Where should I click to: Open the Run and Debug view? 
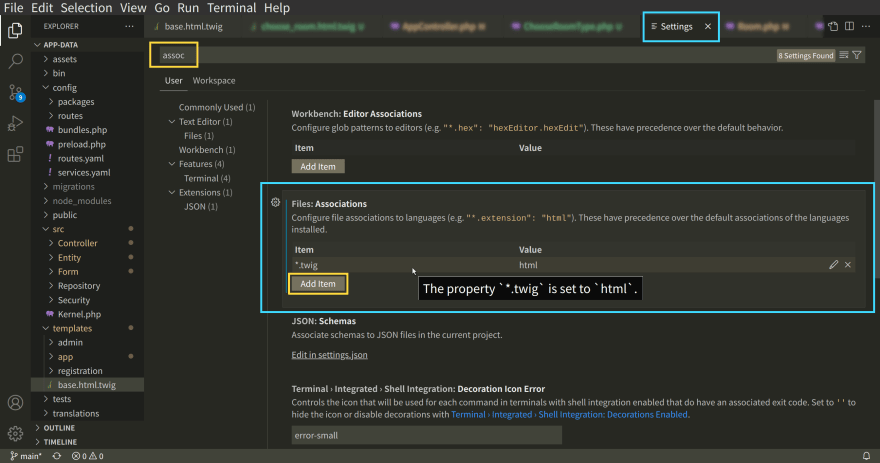pos(15,123)
